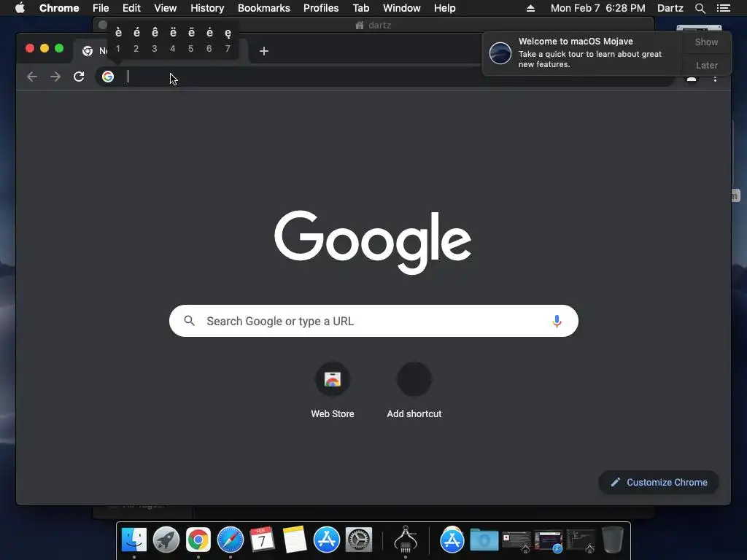Open Notes from the Dock
Viewport: 747px width, 560px height.
pyautogui.click(x=295, y=540)
